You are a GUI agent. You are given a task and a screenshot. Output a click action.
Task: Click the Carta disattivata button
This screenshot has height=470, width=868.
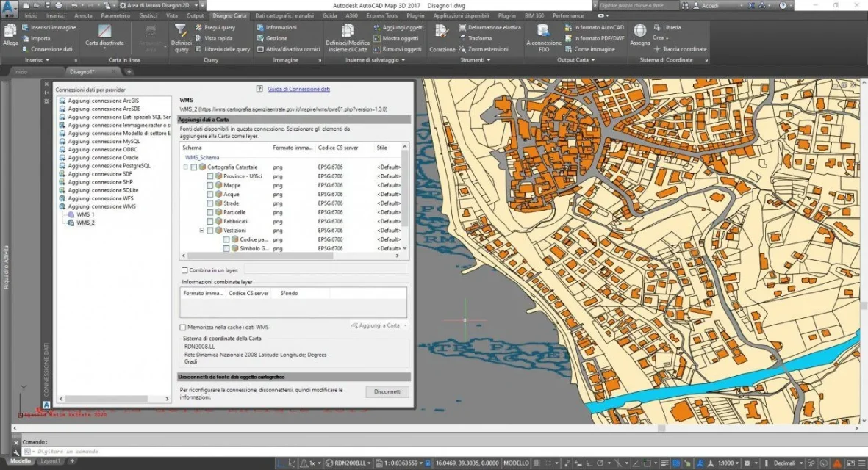(x=104, y=35)
